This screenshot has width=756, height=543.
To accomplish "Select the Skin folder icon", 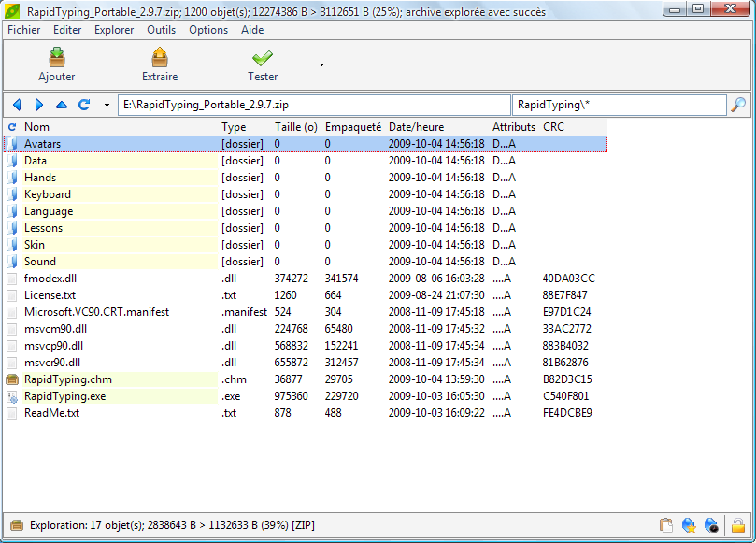I will pyautogui.click(x=12, y=245).
